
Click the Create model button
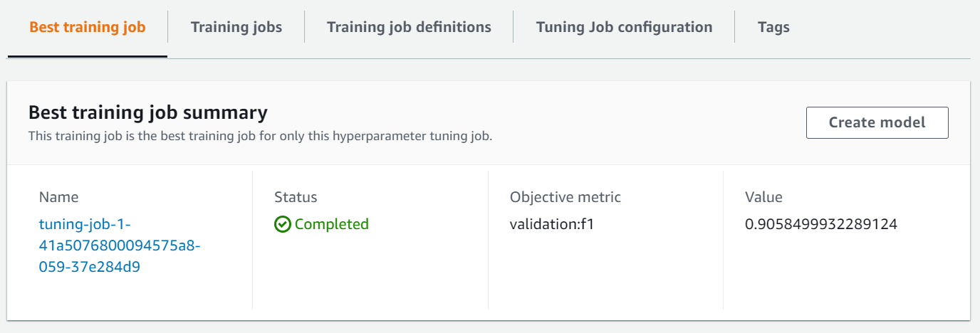877,122
